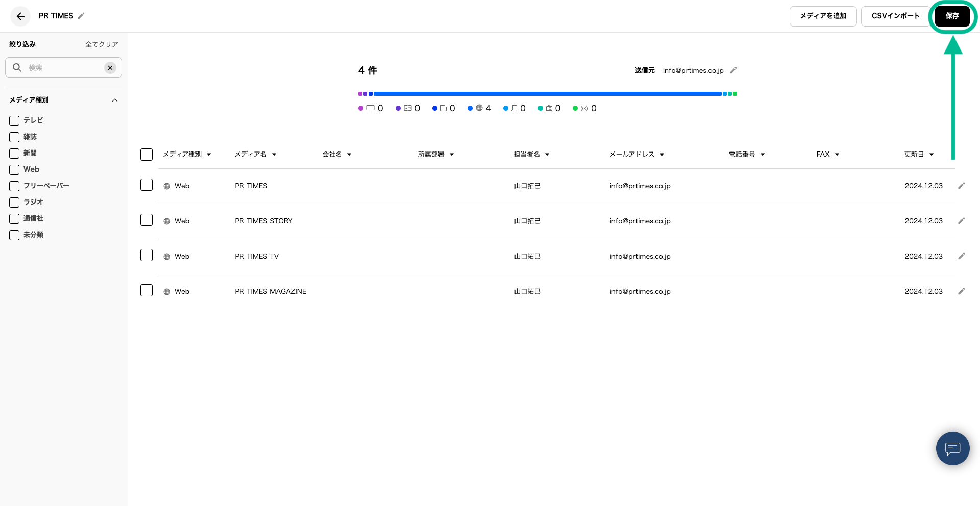Screen dimensions: 980x506
Task: Check the テレビ media type filter
Action: pos(14,121)
